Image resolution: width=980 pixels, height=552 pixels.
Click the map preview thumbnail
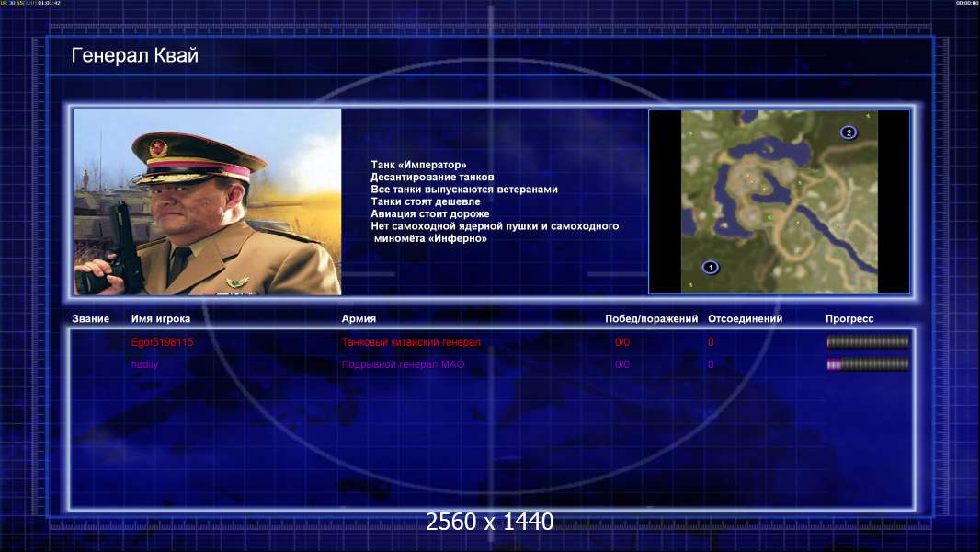click(x=779, y=201)
